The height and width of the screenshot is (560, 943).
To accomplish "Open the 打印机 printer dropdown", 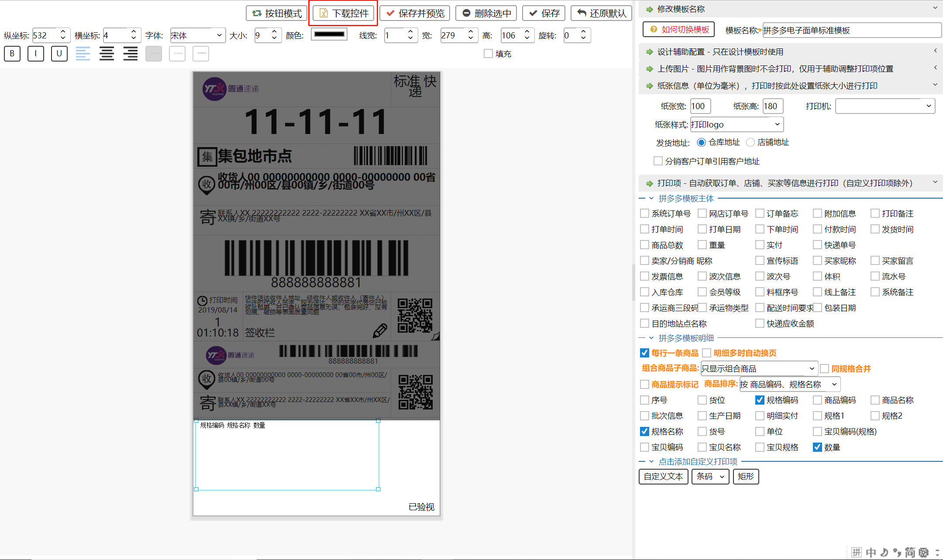I will pyautogui.click(x=885, y=106).
